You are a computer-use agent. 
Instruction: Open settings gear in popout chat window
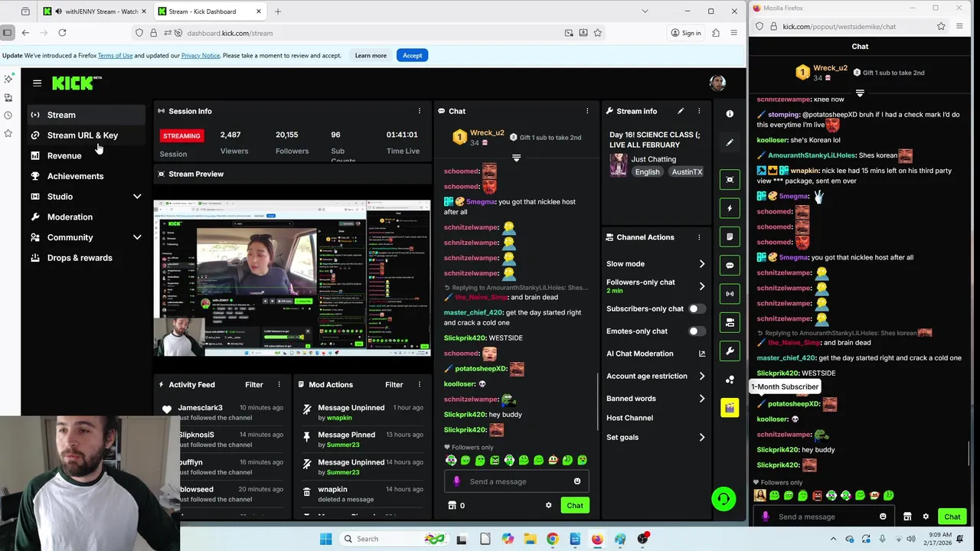[926, 517]
